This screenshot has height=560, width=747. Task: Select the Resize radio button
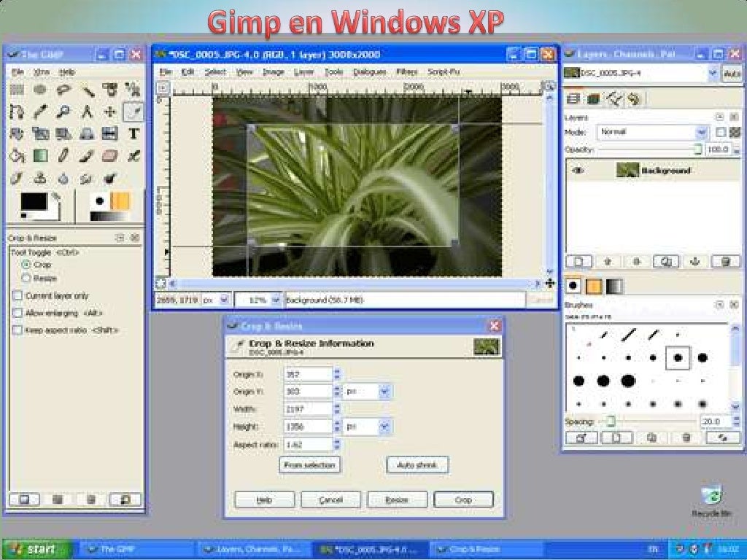tap(26, 278)
